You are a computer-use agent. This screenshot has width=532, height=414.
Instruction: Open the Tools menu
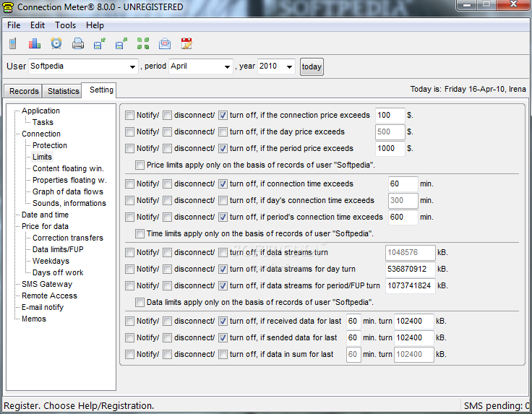click(66, 25)
